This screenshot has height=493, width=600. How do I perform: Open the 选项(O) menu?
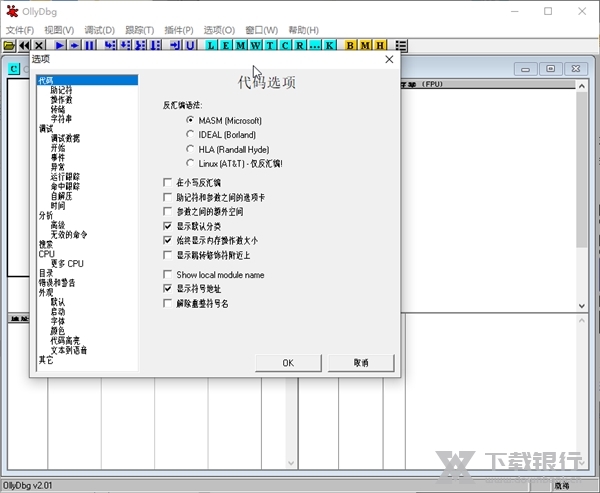click(x=219, y=30)
